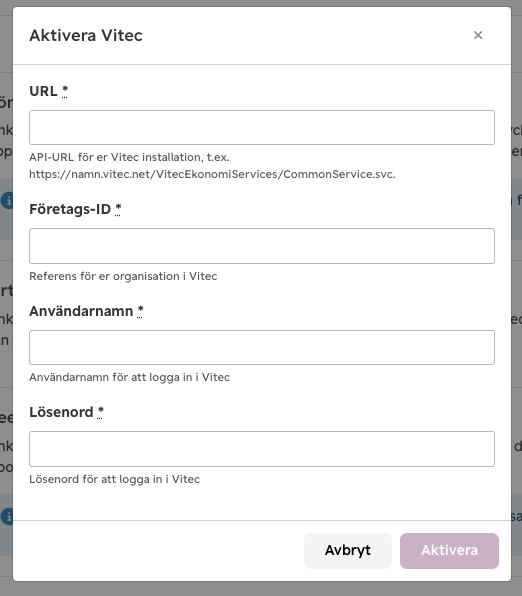Submit with the Aktivera button
The height and width of the screenshot is (596, 522).
[x=449, y=550]
